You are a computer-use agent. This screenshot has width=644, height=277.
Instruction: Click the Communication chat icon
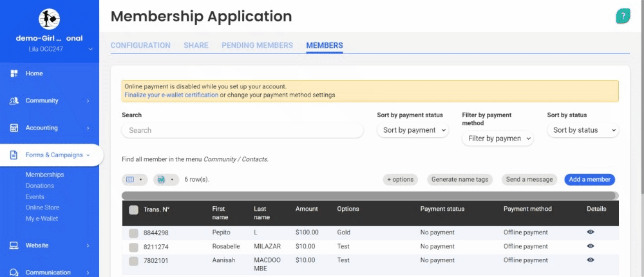[14, 272]
